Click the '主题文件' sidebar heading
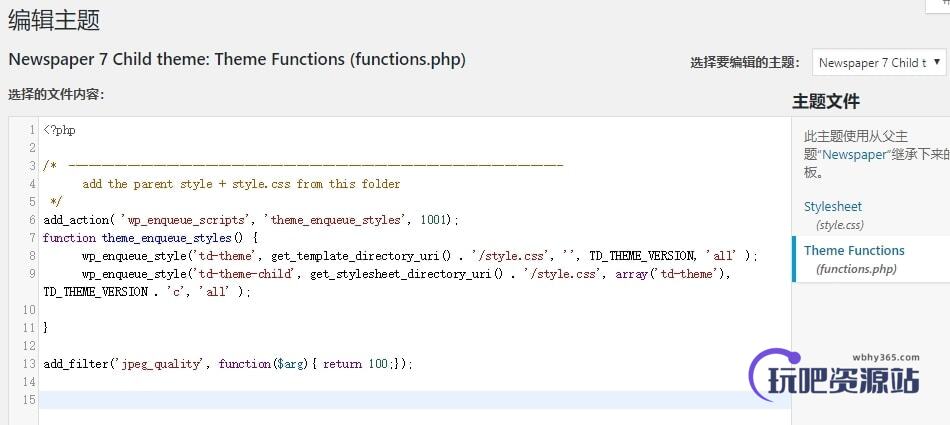The width and height of the screenshot is (950, 425). [826, 101]
